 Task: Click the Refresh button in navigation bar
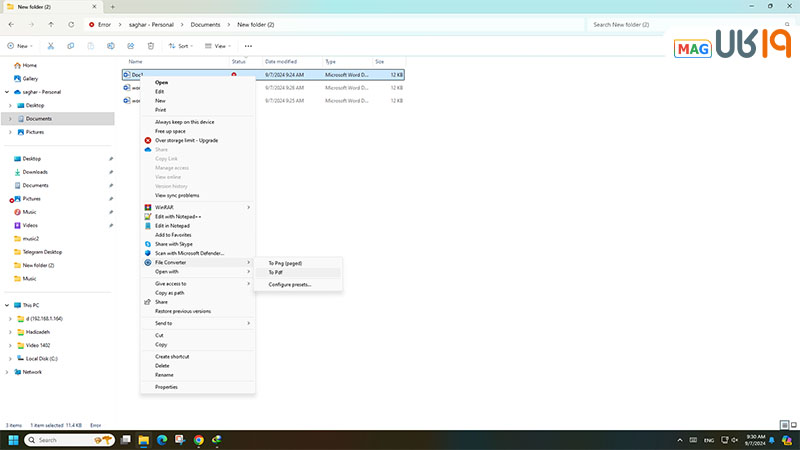(70, 24)
